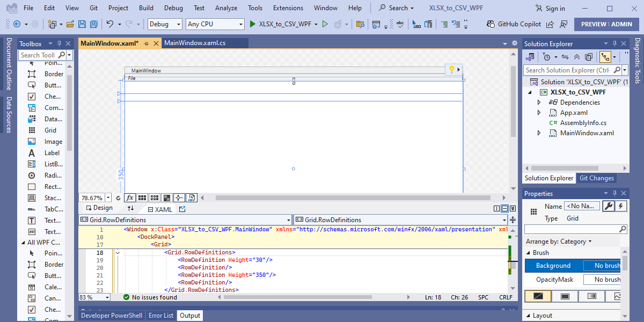
Task: Switch to the Git Changes tab
Action: coord(596,178)
